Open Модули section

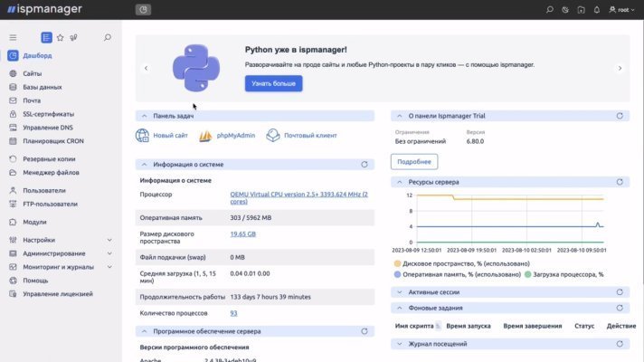[34, 222]
